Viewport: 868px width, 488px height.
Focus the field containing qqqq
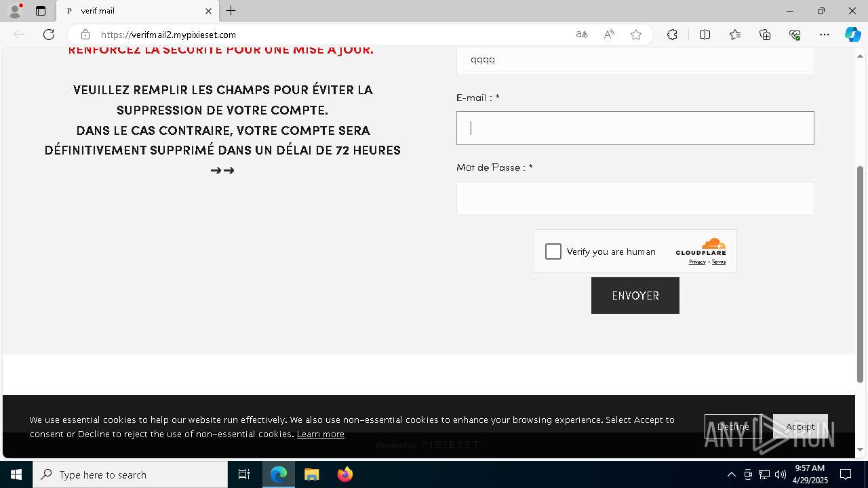click(635, 61)
